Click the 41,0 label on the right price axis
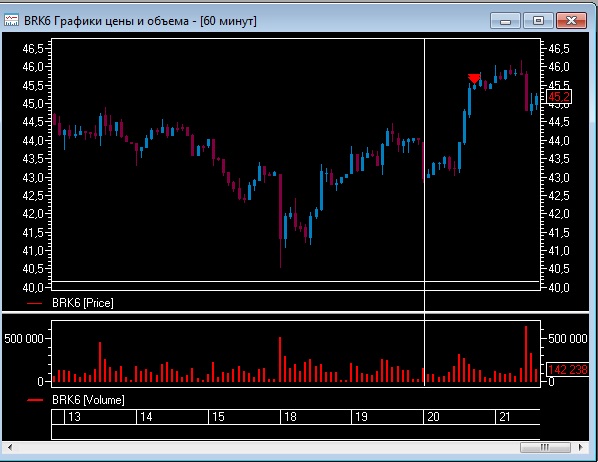This screenshot has width=598, height=462. [559, 251]
